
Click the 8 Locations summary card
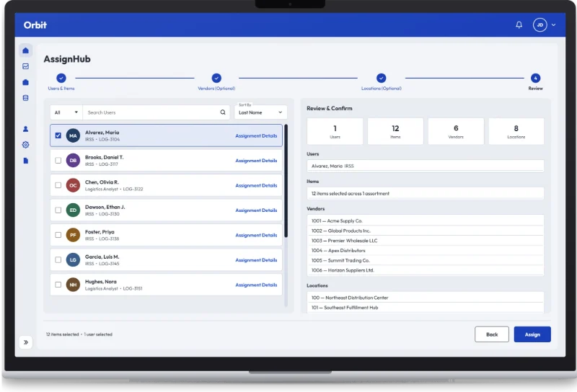516,131
